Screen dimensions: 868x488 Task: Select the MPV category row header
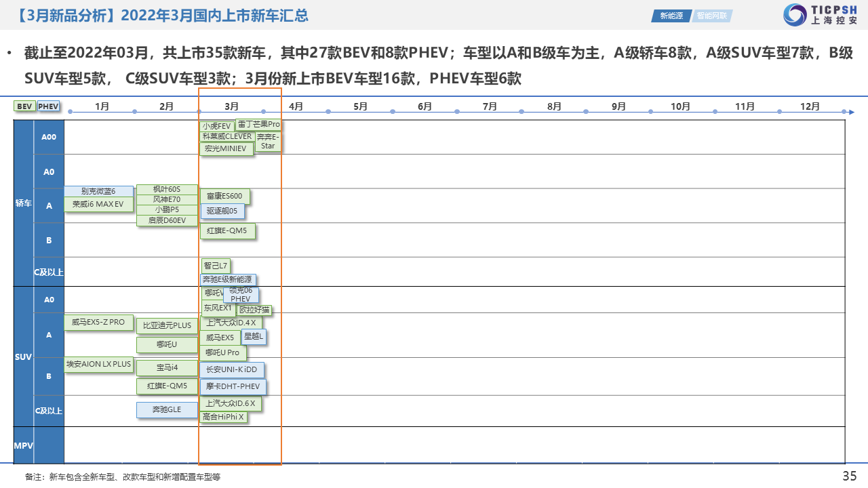point(24,445)
